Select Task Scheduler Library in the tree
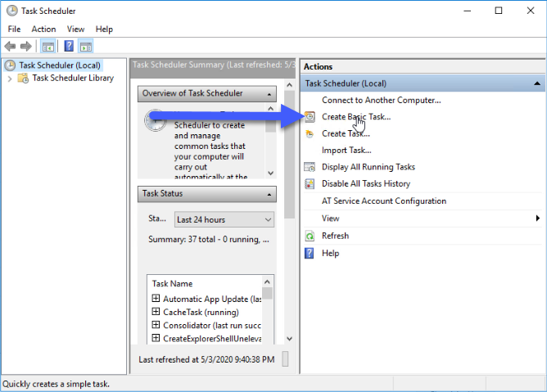Image resolution: width=547 pixels, height=392 pixels. (x=73, y=78)
